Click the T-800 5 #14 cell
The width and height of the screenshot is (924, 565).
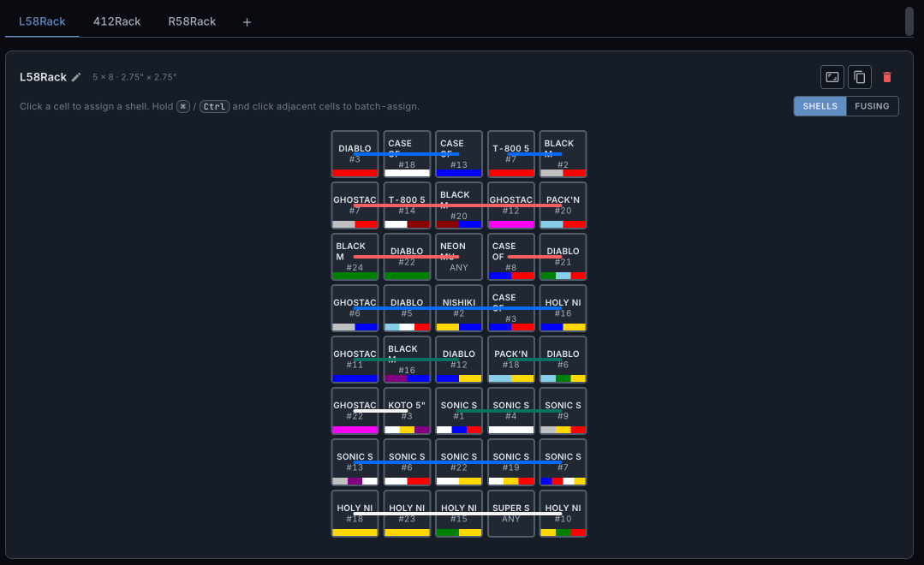coord(407,205)
